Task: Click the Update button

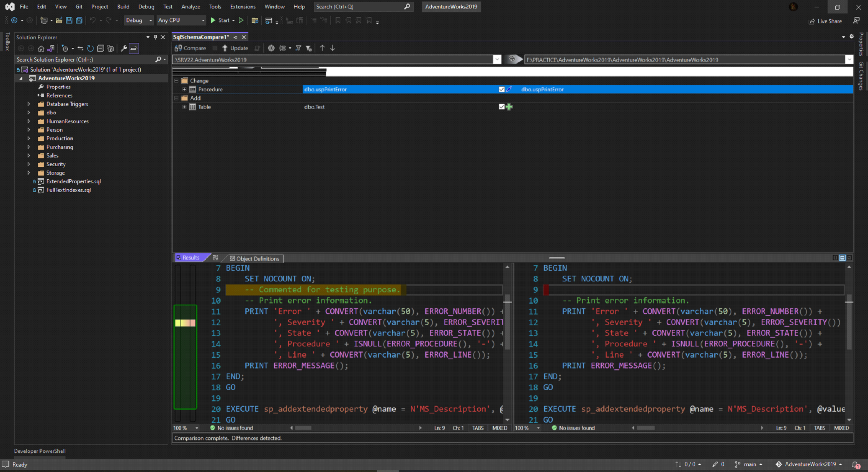Action: click(235, 48)
